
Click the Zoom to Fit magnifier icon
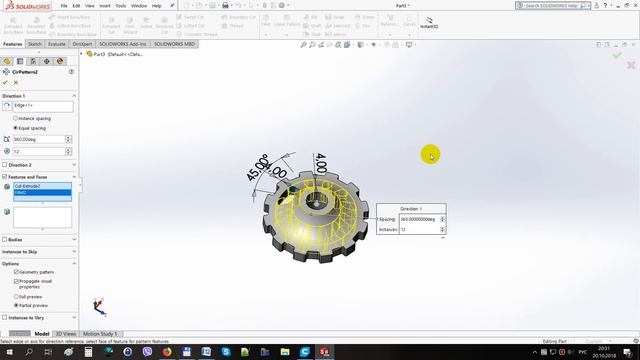(x=303, y=45)
